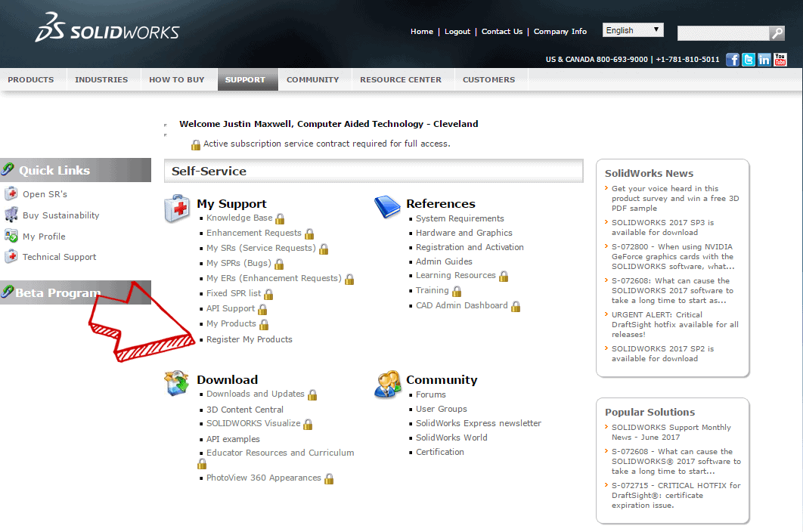
Task: Click the lock icon beside Downloads and Updates
Action: tap(312, 394)
